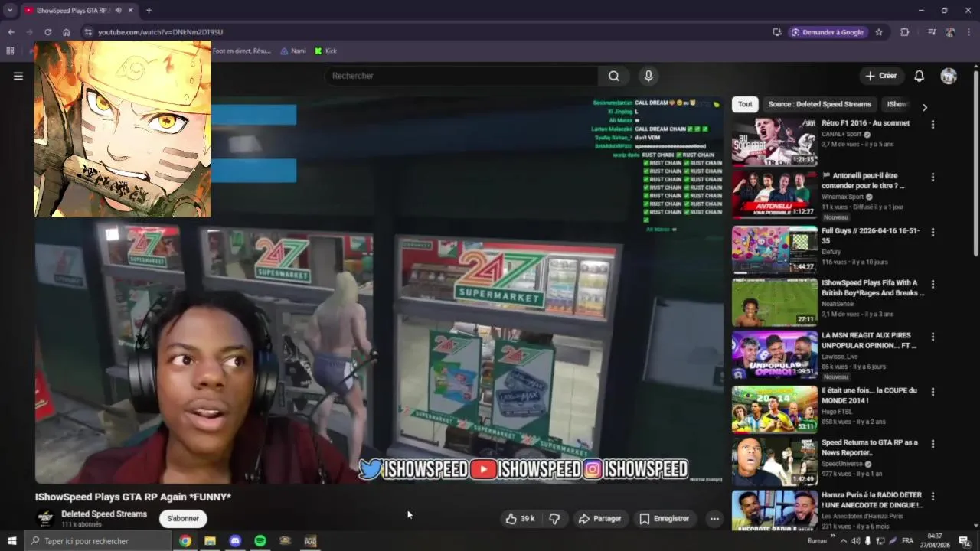Open File Explorer from the taskbar
This screenshot has width=980, height=551.
pyautogui.click(x=210, y=541)
